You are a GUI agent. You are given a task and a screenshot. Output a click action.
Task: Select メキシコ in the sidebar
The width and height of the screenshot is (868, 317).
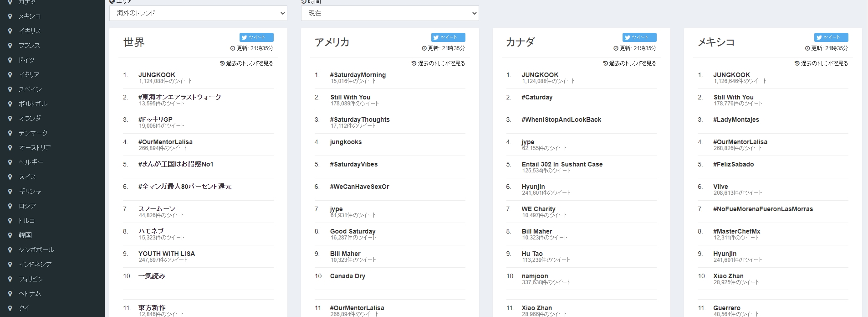(30, 16)
